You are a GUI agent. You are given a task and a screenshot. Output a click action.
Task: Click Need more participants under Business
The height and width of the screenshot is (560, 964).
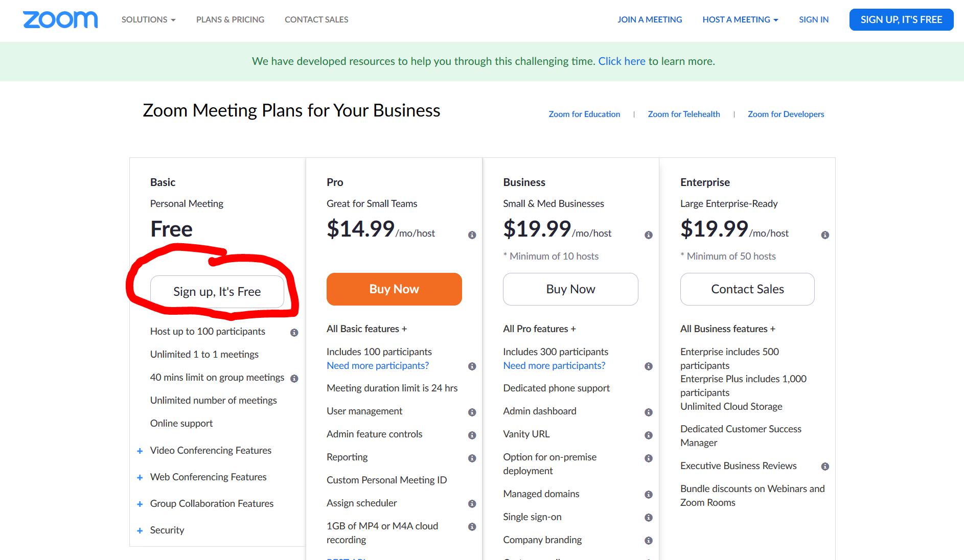point(554,366)
